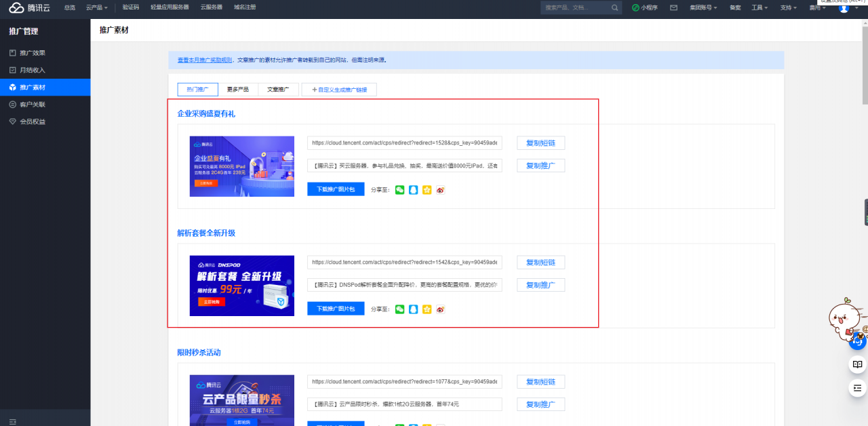Viewport: 868px width, 426px height.
Task: Click the 月结收入 sidebar icon
Action: coord(13,70)
